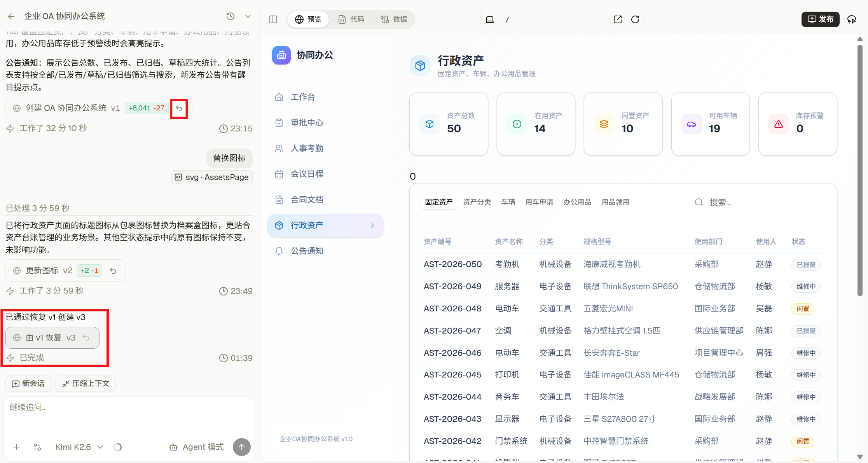Switch to the 代码 tab
The image size is (868, 463).
tap(351, 19)
